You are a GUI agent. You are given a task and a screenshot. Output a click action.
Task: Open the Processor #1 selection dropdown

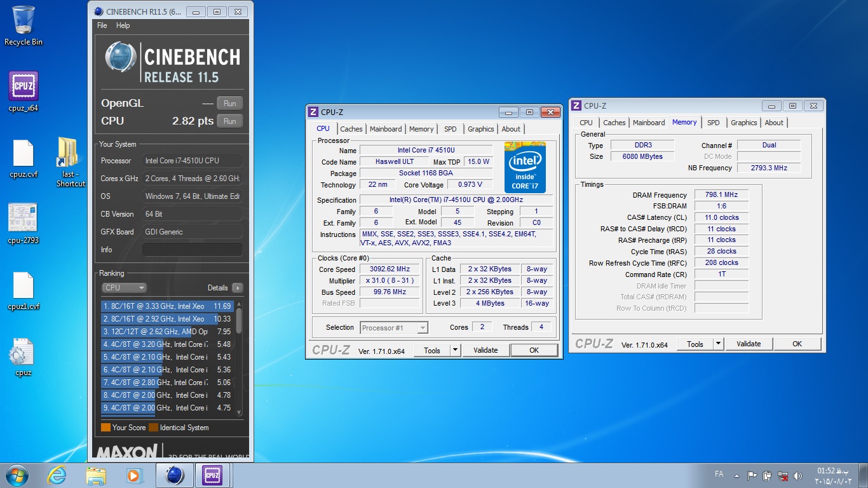point(394,328)
